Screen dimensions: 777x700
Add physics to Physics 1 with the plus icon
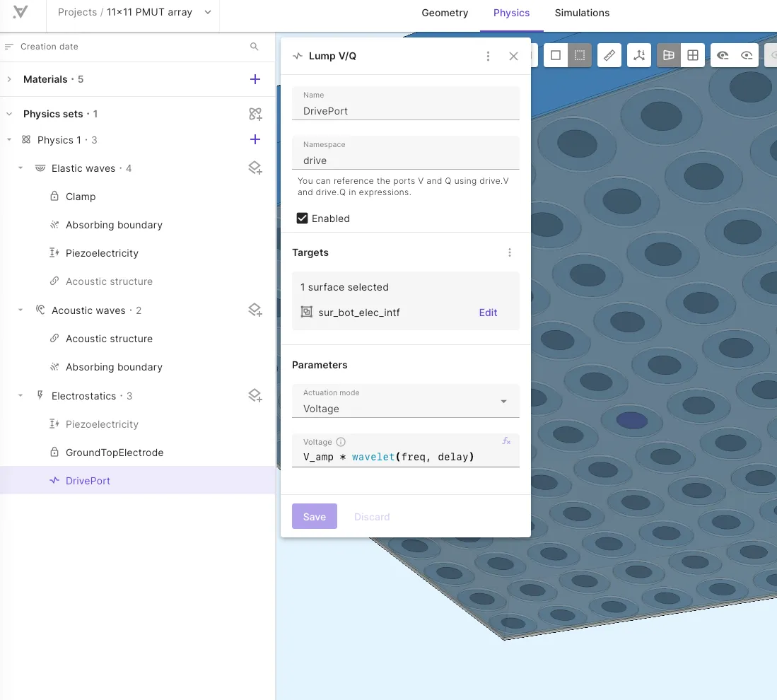(x=255, y=140)
